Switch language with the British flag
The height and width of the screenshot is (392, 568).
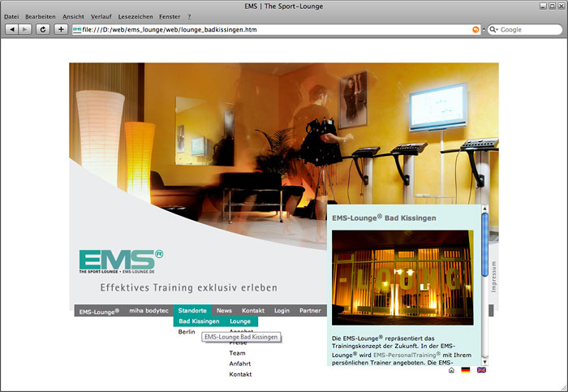pos(481,370)
